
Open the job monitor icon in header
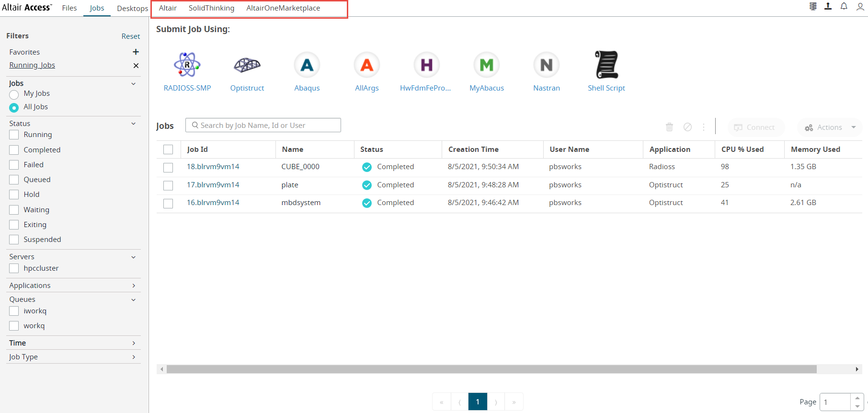point(813,6)
